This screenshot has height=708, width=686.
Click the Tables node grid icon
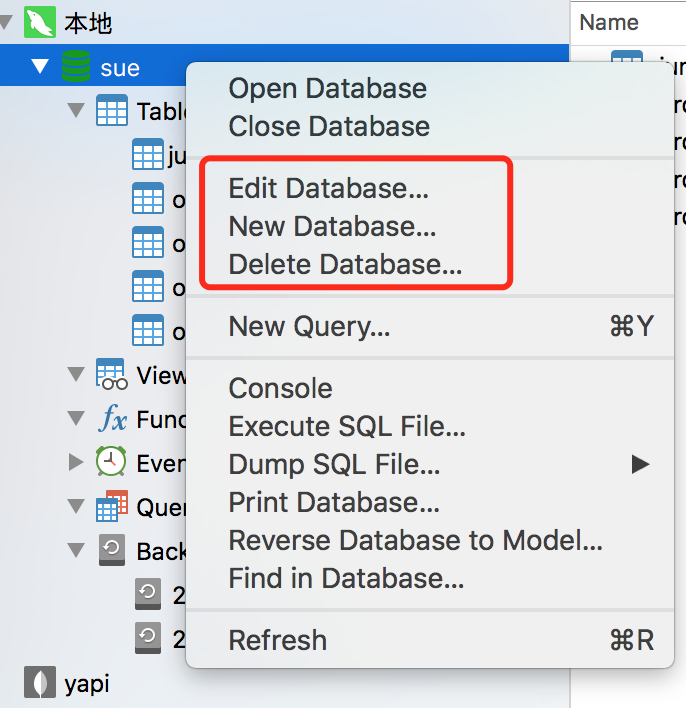click(111, 111)
